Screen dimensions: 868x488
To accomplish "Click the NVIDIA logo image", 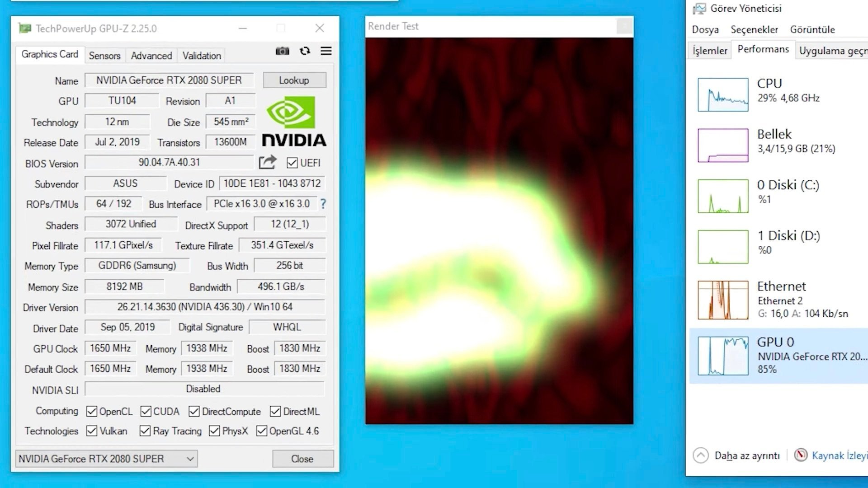I will pyautogui.click(x=294, y=121).
